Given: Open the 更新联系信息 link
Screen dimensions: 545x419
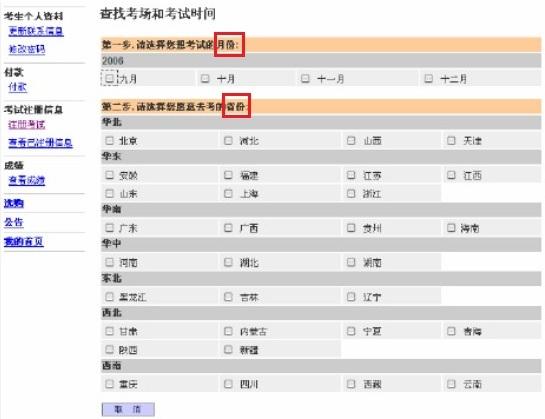Looking at the screenshot, I should pyautogui.click(x=36, y=31).
